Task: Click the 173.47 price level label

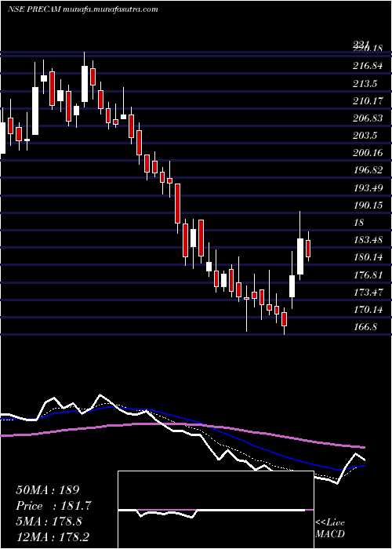Action: (x=368, y=292)
